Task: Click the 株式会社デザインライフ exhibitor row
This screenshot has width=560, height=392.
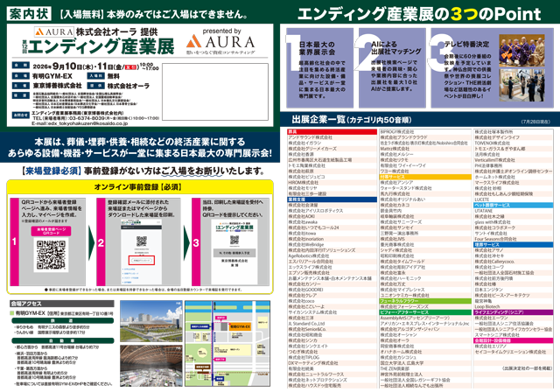Action: point(513,137)
